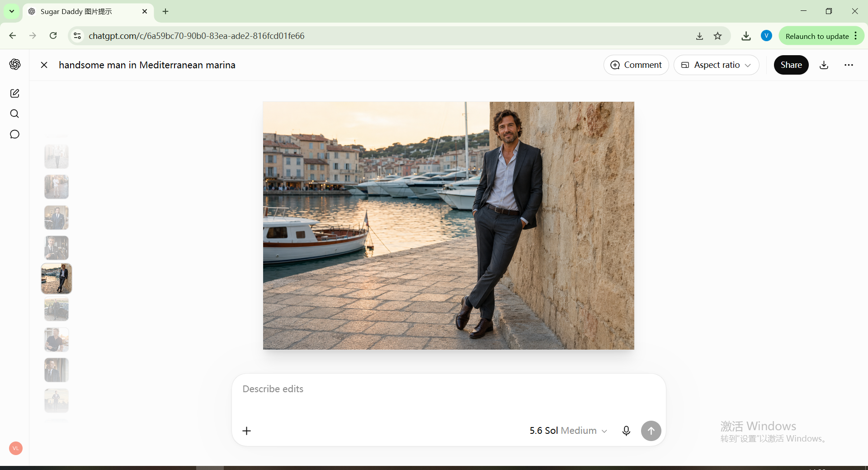Open the VL user profile avatar

coord(16,448)
